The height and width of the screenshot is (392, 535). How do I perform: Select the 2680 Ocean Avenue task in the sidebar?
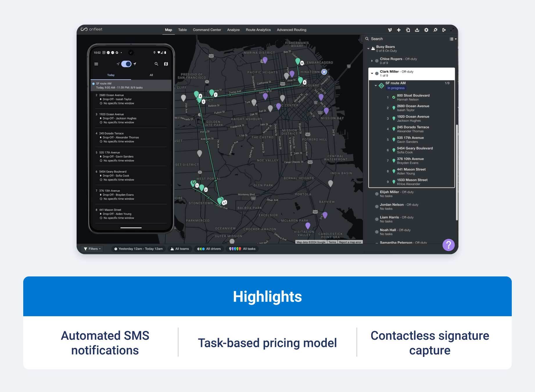point(412,108)
